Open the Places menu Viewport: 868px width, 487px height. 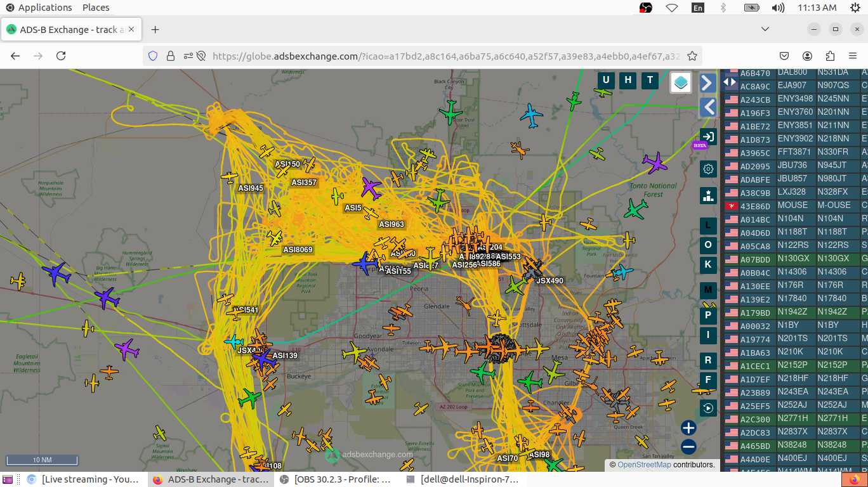coord(96,8)
